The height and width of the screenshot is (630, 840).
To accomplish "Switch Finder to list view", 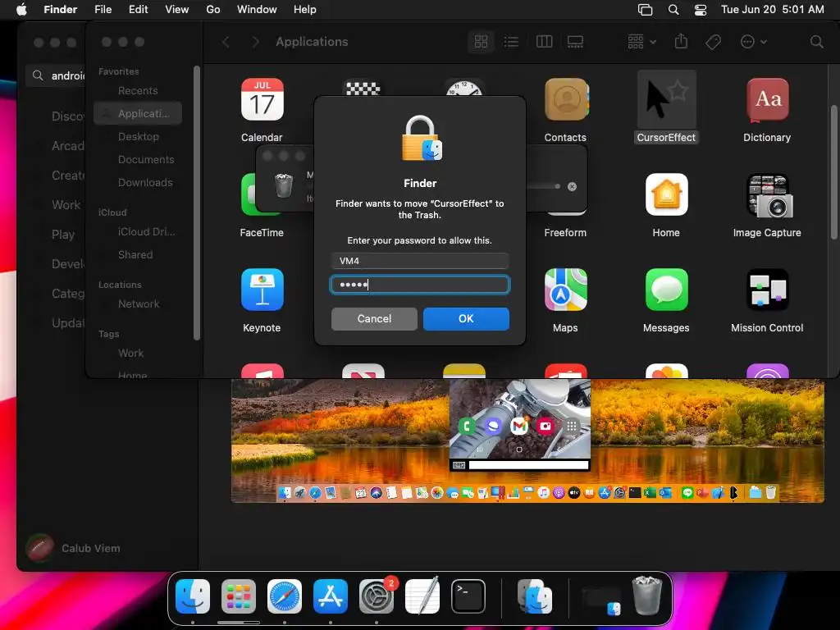I will click(x=512, y=42).
